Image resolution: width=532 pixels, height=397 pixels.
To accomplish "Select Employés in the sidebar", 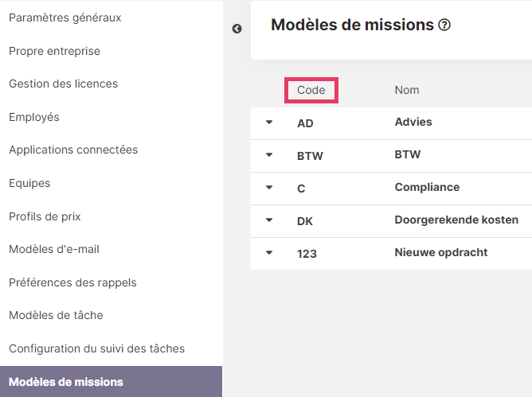I will click(x=34, y=117).
